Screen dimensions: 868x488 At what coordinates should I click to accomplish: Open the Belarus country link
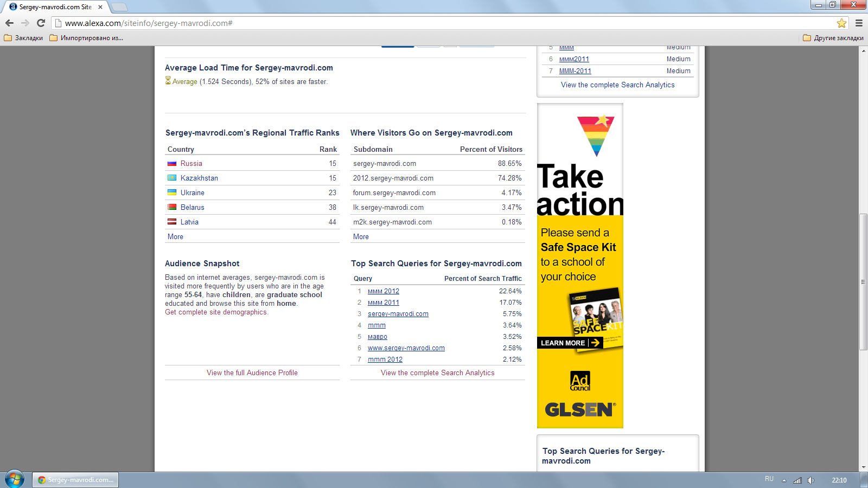click(x=193, y=207)
